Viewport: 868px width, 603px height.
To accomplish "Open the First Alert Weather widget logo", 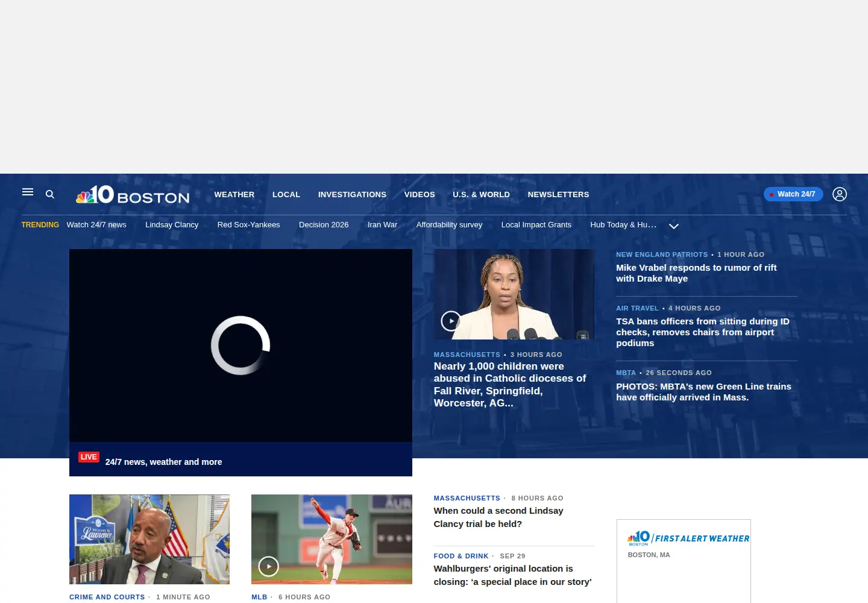I will coord(688,538).
